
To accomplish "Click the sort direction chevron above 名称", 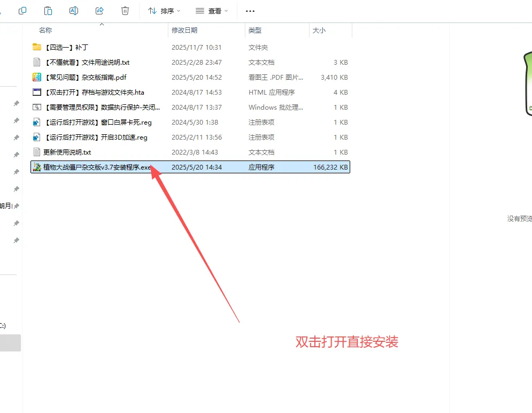I will [x=102, y=24].
